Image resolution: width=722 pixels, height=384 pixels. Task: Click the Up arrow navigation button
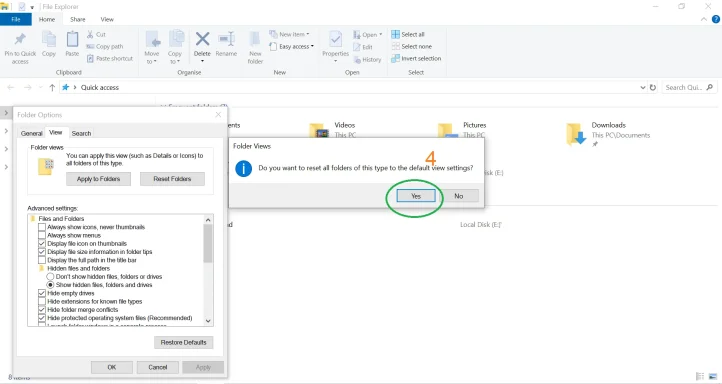(x=52, y=87)
